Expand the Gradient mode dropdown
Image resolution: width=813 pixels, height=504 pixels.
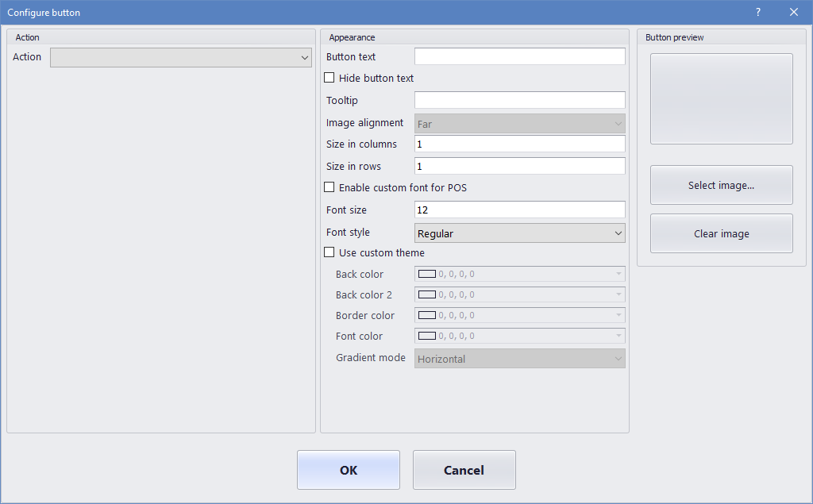[x=618, y=358]
